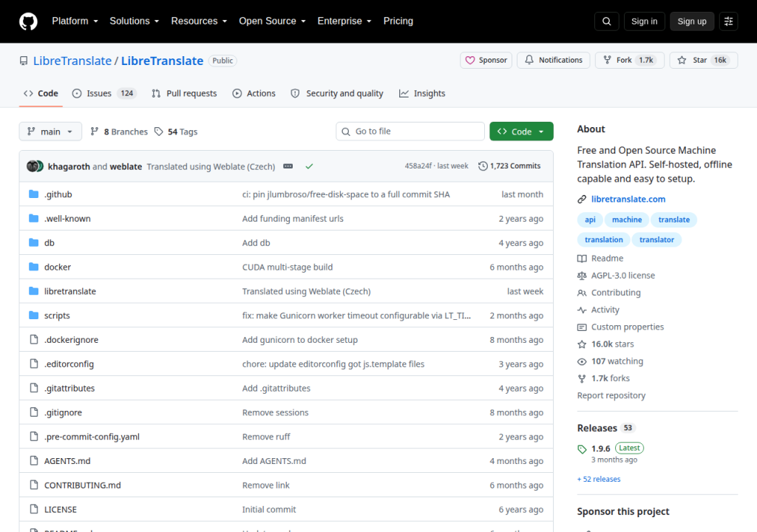Image resolution: width=757 pixels, height=532 pixels.
Task: Open the Open Source dropdown menu
Action: click(272, 21)
